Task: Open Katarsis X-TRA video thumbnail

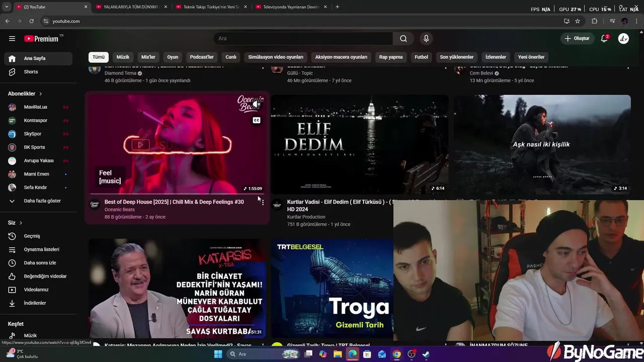Action: pos(177,289)
